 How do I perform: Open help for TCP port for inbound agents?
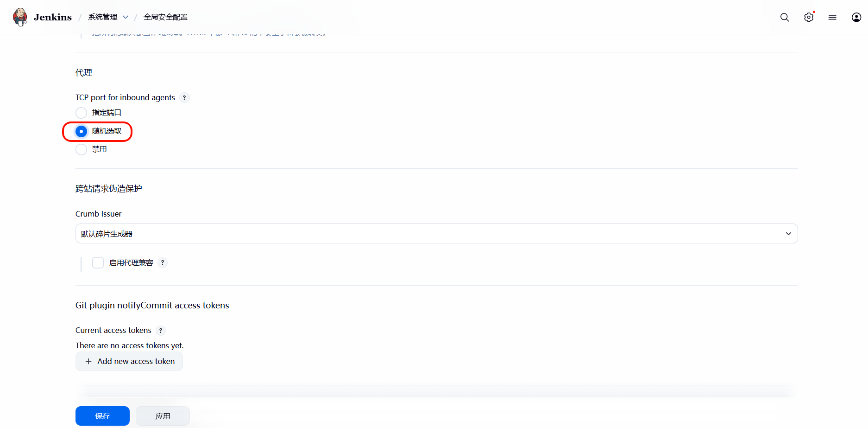point(184,97)
